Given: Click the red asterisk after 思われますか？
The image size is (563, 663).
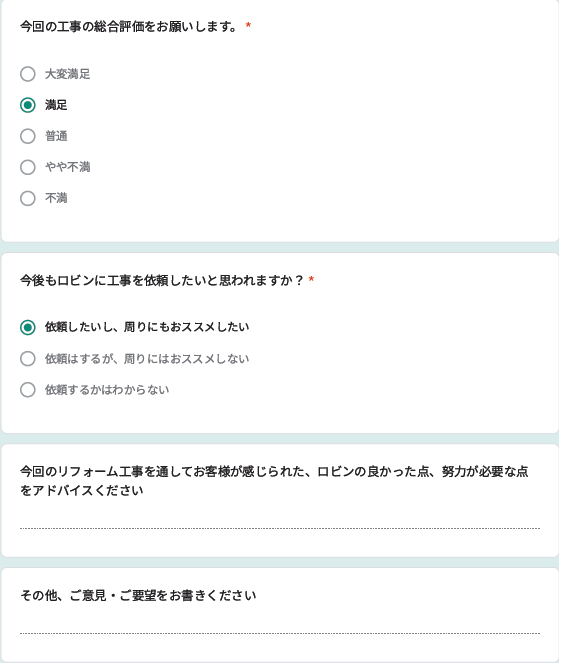Looking at the screenshot, I should point(311,279).
